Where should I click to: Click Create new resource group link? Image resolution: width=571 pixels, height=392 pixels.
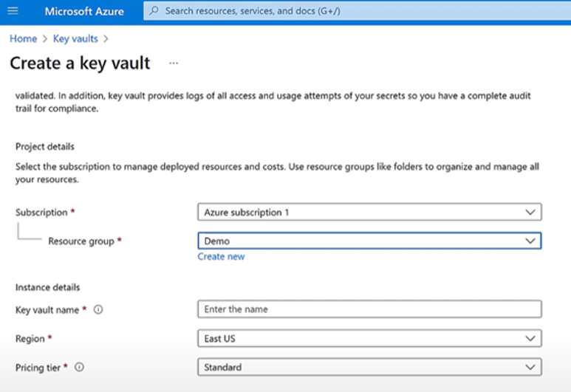(x=221, y=257)
